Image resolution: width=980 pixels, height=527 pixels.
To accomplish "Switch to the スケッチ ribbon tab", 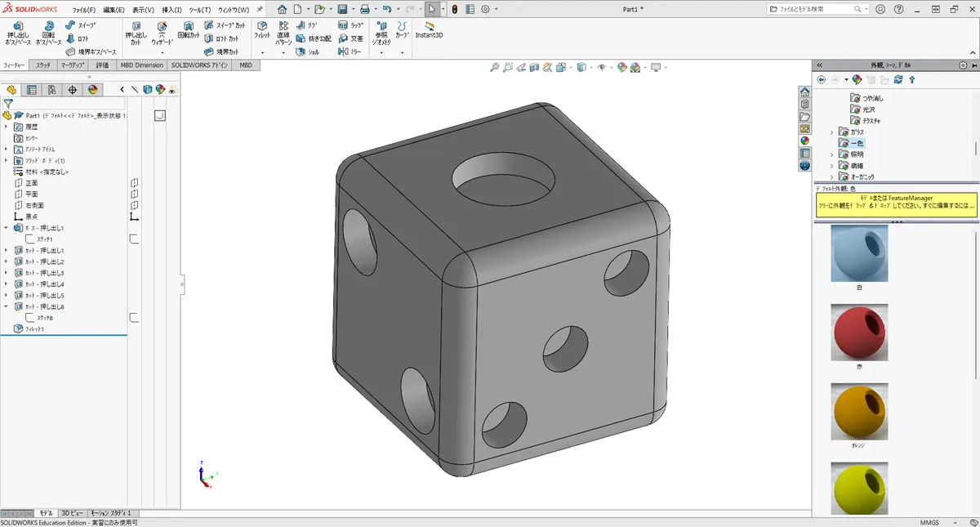I will [x=43, y=65].
